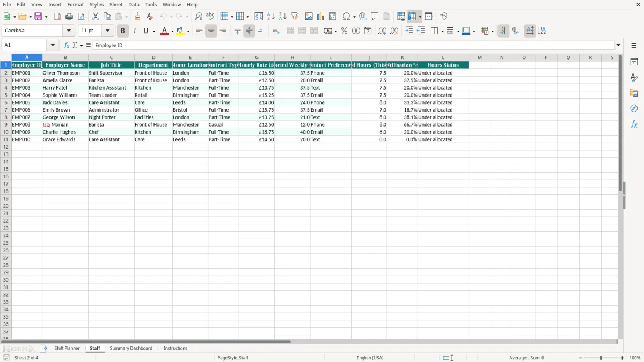Screen dimensions: 644x362
Task: Toggle Align Left
Action: click(199, 31)
